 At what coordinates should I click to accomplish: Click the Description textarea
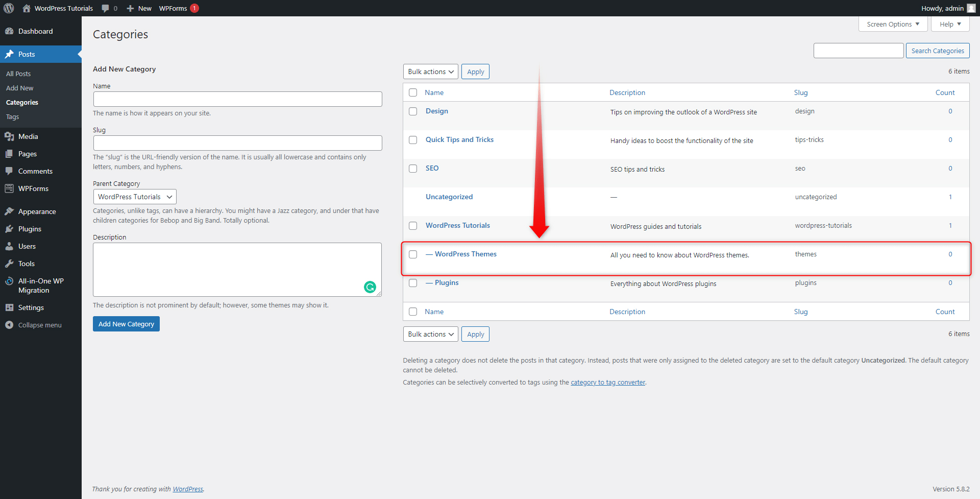click(237, 270)
